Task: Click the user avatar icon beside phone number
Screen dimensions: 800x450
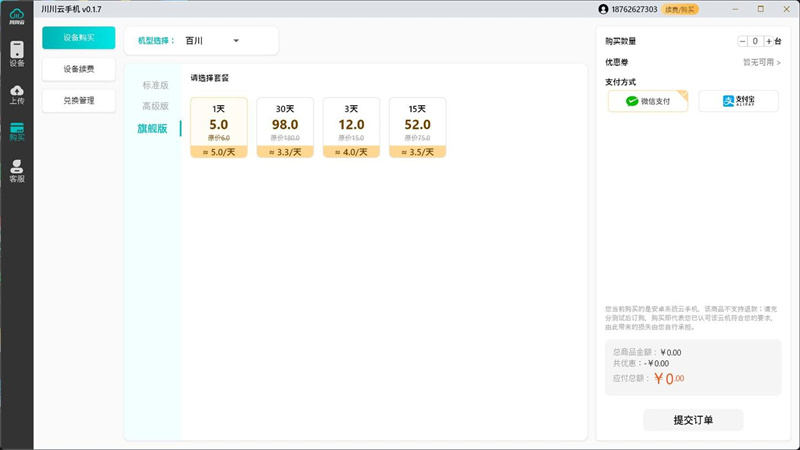Action: [603, 9]
